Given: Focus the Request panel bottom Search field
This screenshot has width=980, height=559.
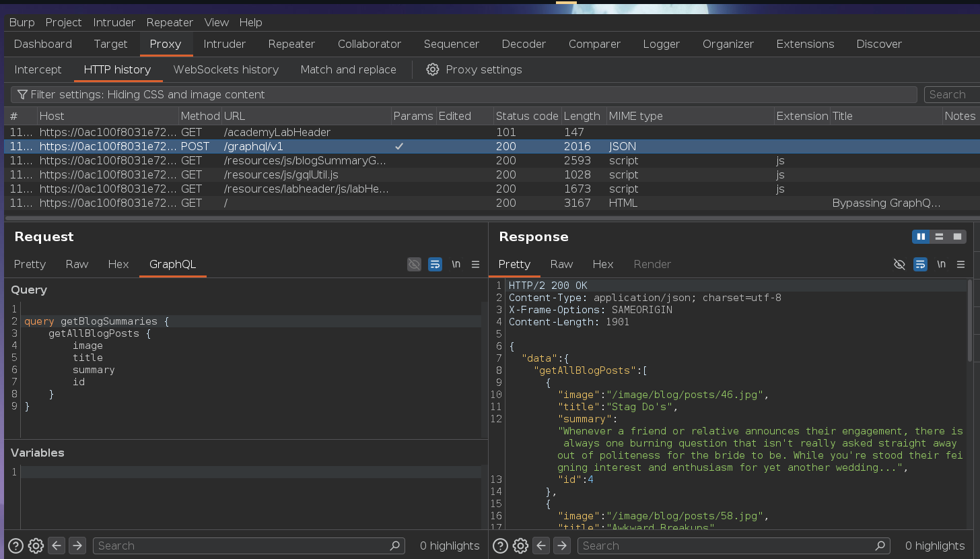Looking at the screenshot, I should (x=248, y=546).
